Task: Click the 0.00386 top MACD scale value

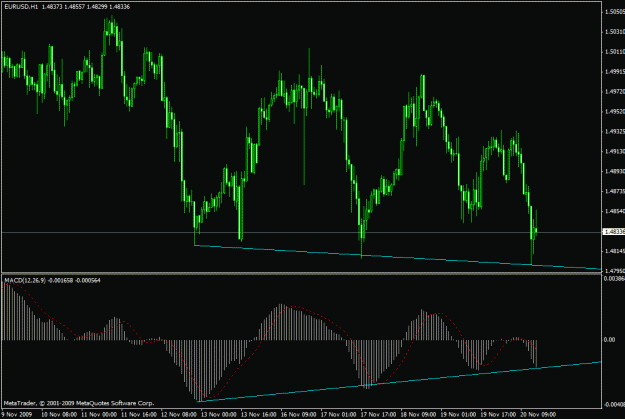Action: pyautogui.click(x=614, y=278)
